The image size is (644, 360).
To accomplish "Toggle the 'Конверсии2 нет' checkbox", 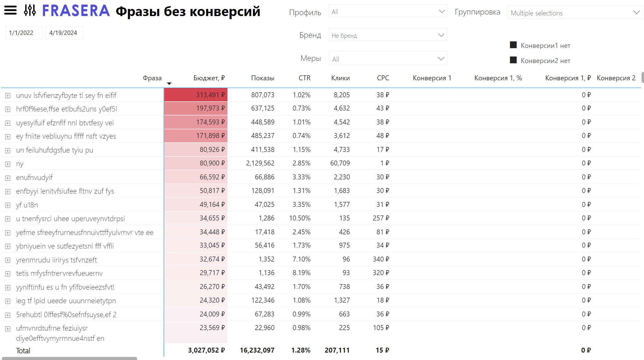I will tap(513, 60).
